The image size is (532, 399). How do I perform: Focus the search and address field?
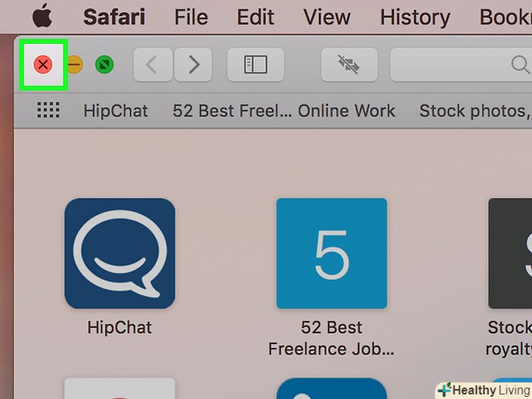(x=461, y=64)
